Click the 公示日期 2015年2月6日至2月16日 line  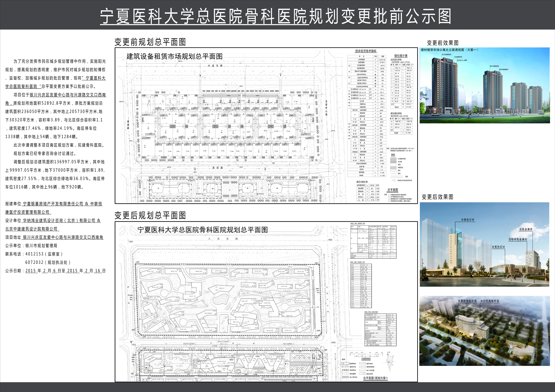[x=56, y=271]
